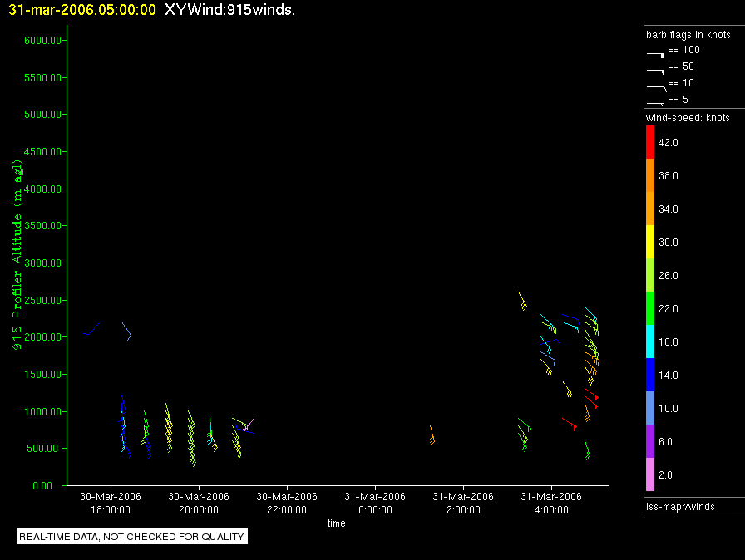The height and width of the screenshot is (560, 745).
Task: Click the 0.00 altitude tick label
Action: tap(42, 485)
